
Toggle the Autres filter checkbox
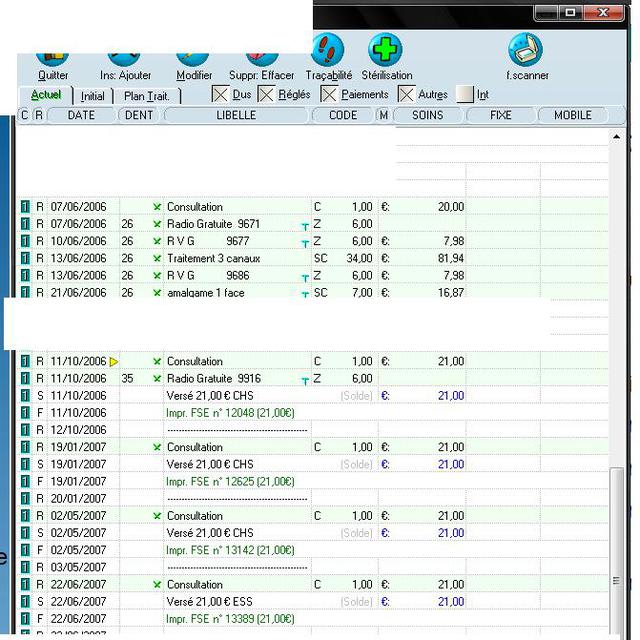tap(406, 95)
